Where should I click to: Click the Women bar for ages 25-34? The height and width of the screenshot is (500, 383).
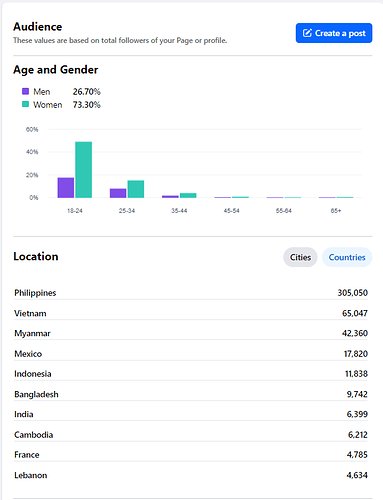136,189
